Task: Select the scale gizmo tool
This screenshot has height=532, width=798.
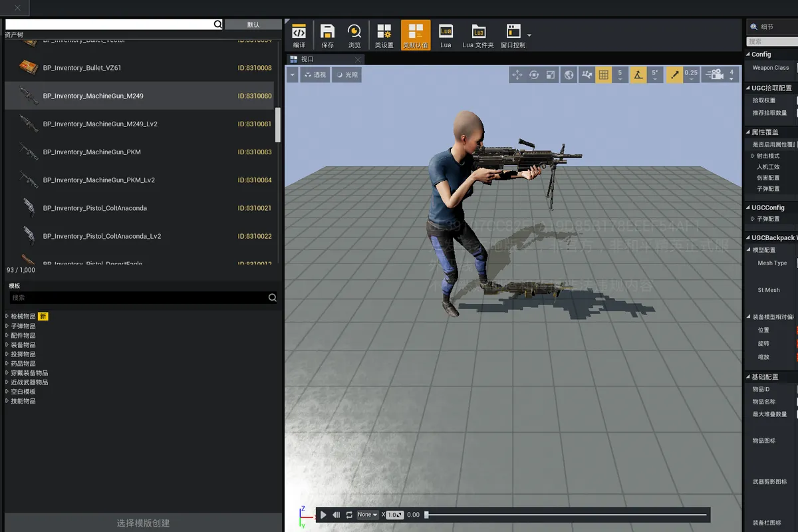Action: click(551, 74)
